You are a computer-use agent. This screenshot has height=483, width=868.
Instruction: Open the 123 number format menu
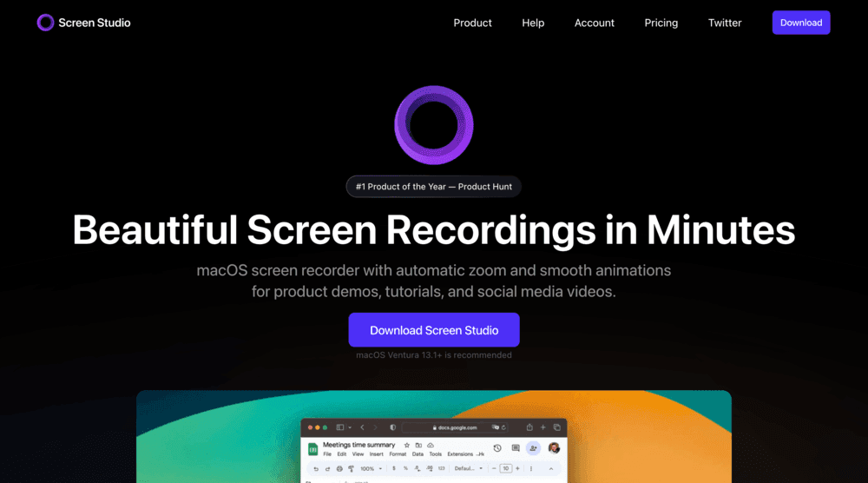[x=441, y=468]
